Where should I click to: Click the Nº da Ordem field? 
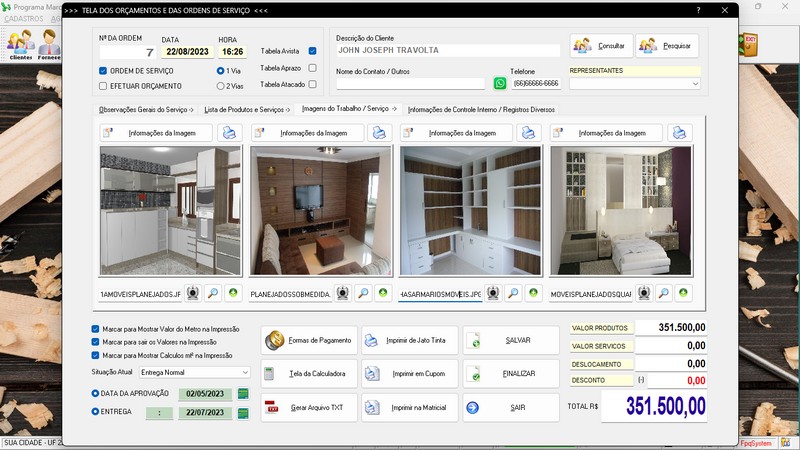pos(128,52)
